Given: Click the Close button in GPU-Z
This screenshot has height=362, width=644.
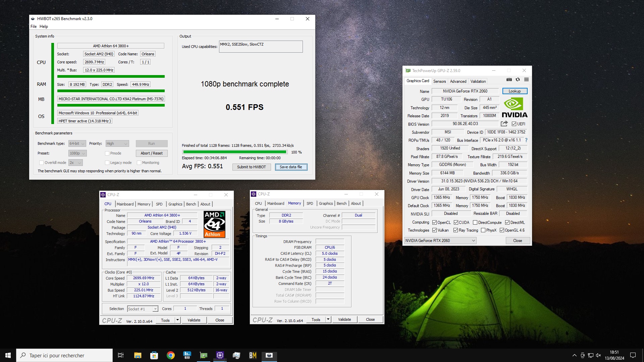Looking at the screenshot, I should (518, 241).
